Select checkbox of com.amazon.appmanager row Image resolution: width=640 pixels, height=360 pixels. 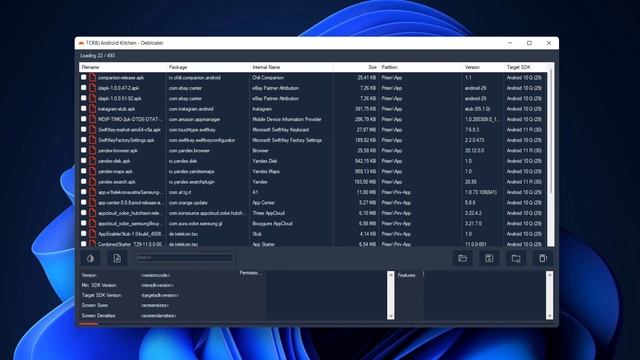click(84, 119)
